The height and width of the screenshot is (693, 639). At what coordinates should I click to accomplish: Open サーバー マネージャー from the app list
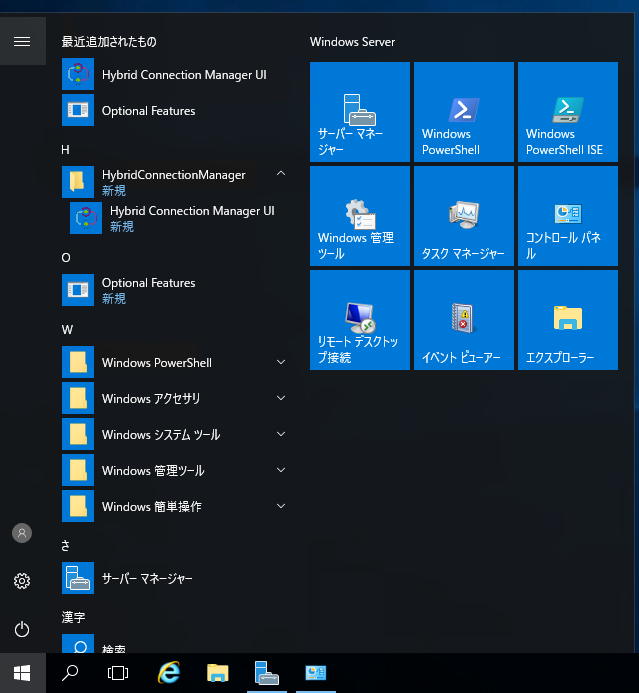pyautogui.click(x=175, y=578)
